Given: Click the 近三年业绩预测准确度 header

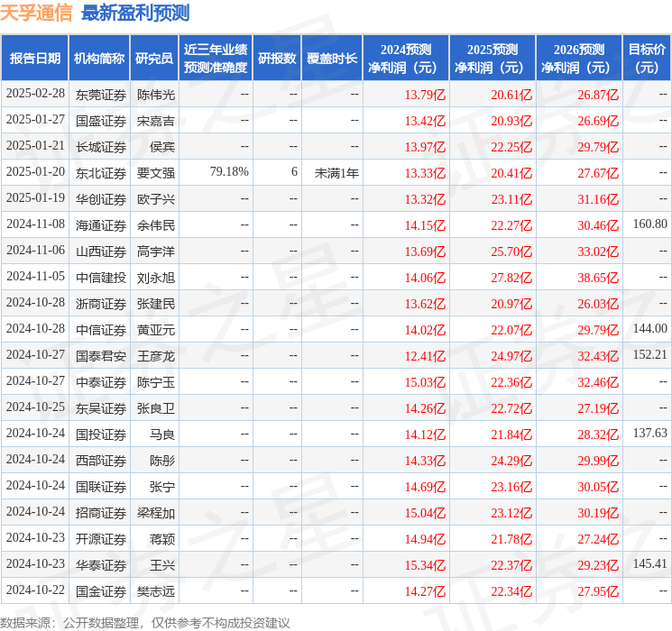Looking at the screenshot, I should pyautogui.click(x=216, y=59).
